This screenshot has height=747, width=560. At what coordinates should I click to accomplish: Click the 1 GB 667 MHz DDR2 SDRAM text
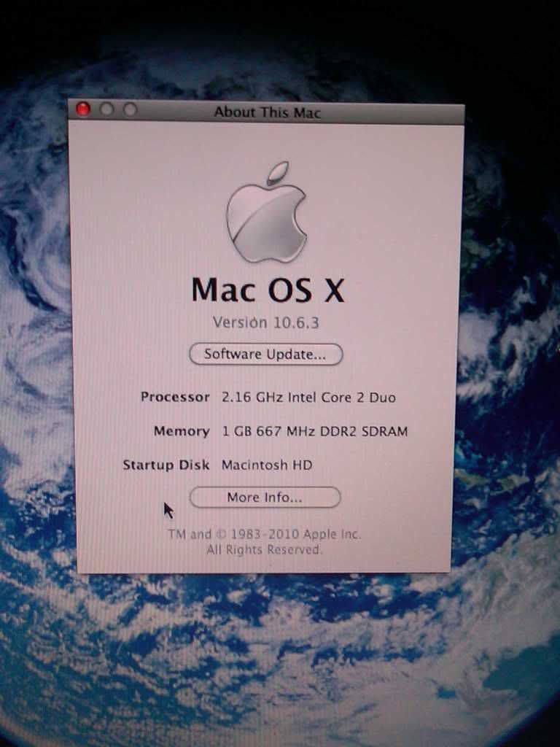[315, 431]
